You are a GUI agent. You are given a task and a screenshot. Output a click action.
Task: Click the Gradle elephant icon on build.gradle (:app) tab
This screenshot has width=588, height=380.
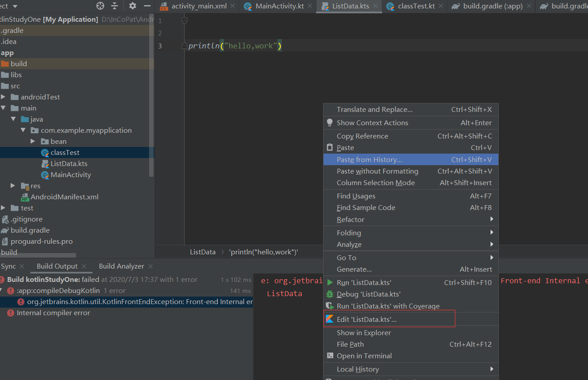coord(456,7)
